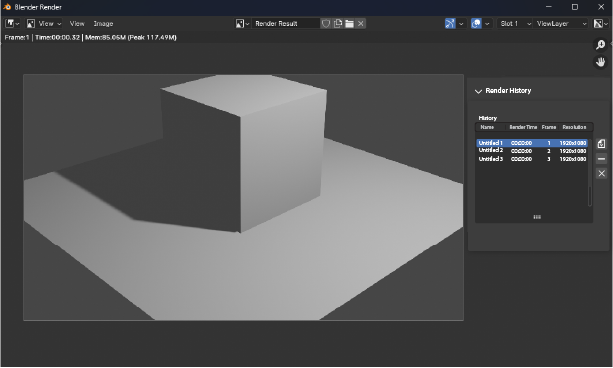613x368 pixels.
Task: Open the Slot 1 dropdown
Action: click(515, 23)
